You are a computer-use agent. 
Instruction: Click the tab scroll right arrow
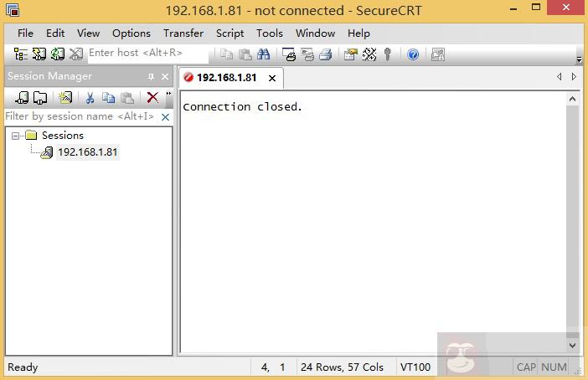[574, 76]
